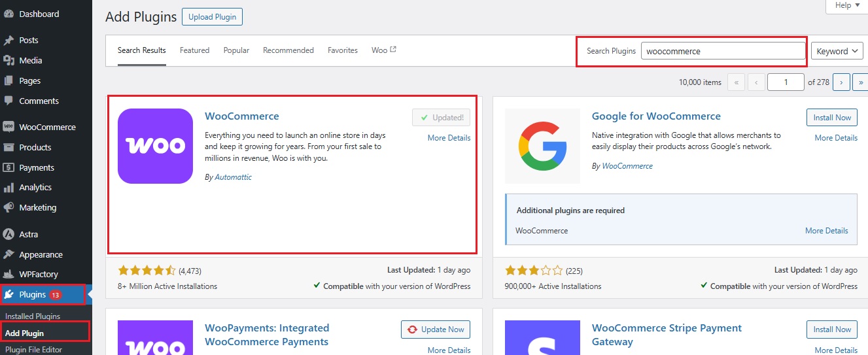Click the purple Woo logo of WooCommerce plugin

click(x=155, y=146)
